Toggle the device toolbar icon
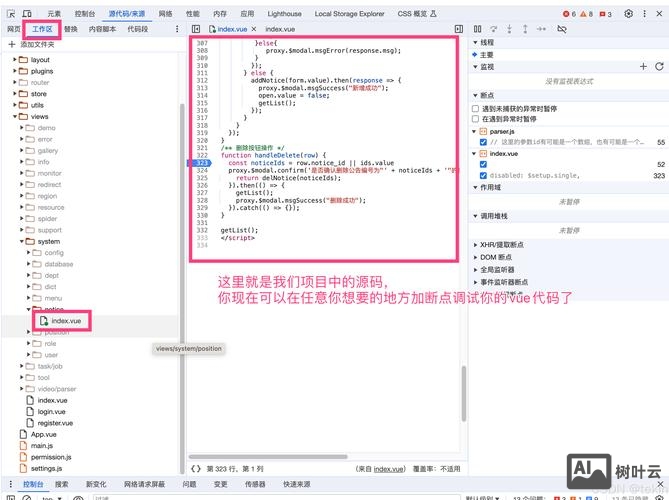The width and height of the screenshot is (669, 500). 28,14
